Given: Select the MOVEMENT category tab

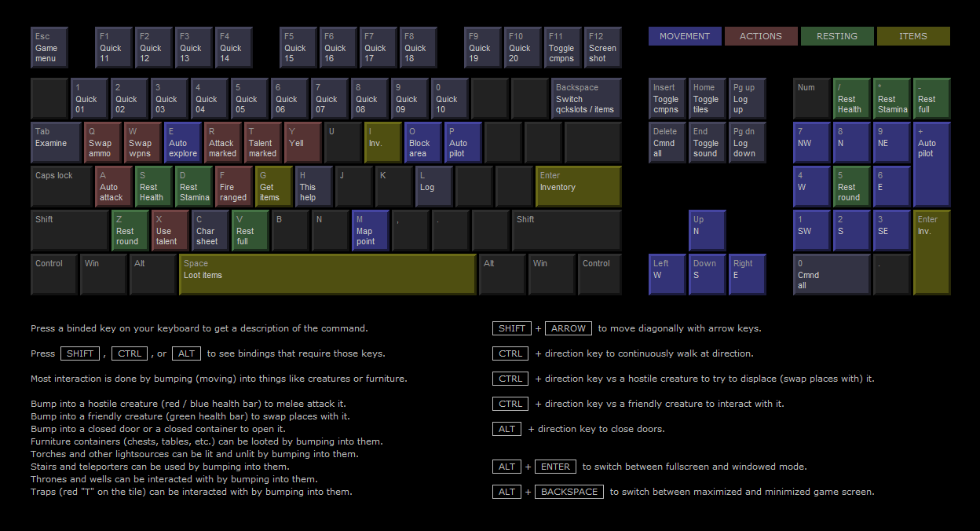Looking at the screenshot, I should click(x=685, y=36).
